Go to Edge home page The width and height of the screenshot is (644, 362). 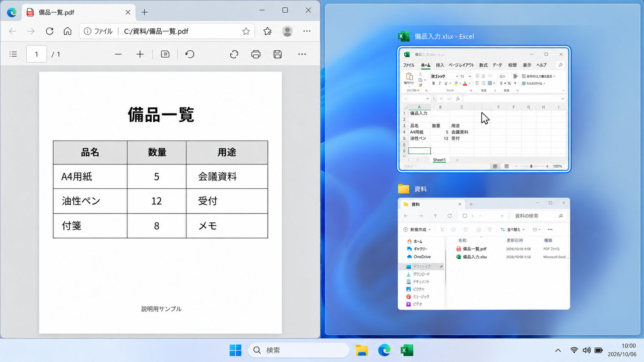67,31
